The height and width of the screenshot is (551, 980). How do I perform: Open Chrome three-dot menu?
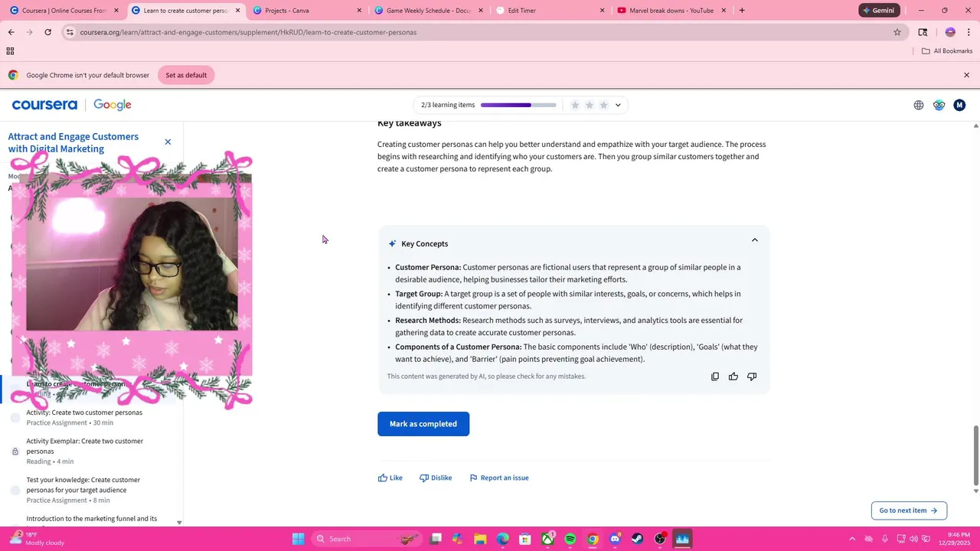[969, 32]
